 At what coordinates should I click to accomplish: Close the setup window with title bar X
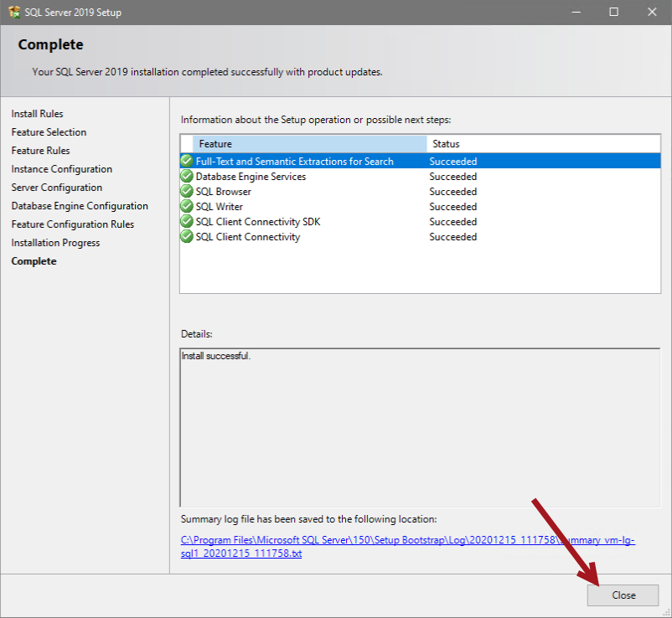(652, 12)
